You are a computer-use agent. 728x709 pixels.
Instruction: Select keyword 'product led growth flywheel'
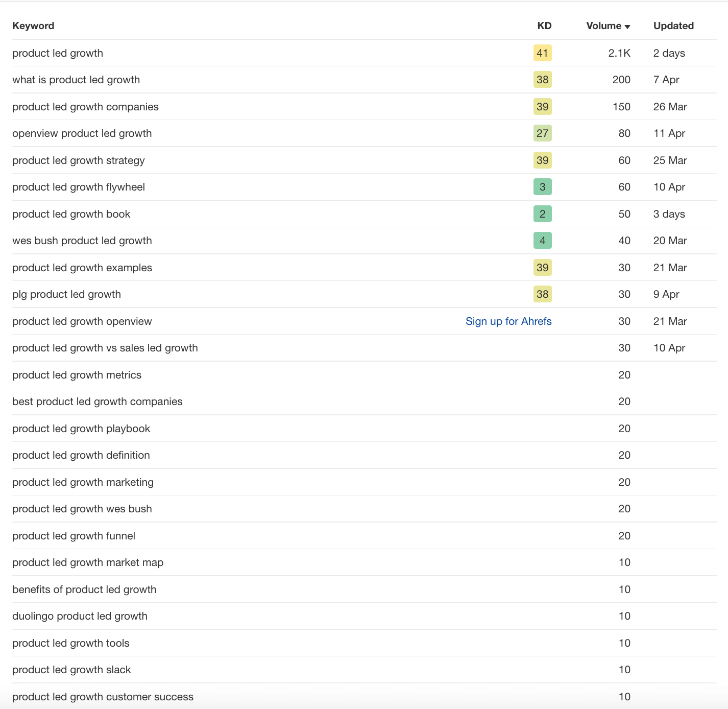[x=79, y=187]
